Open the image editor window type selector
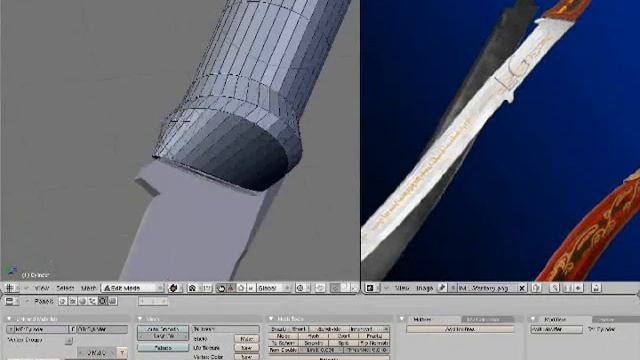 pos(372,288)
